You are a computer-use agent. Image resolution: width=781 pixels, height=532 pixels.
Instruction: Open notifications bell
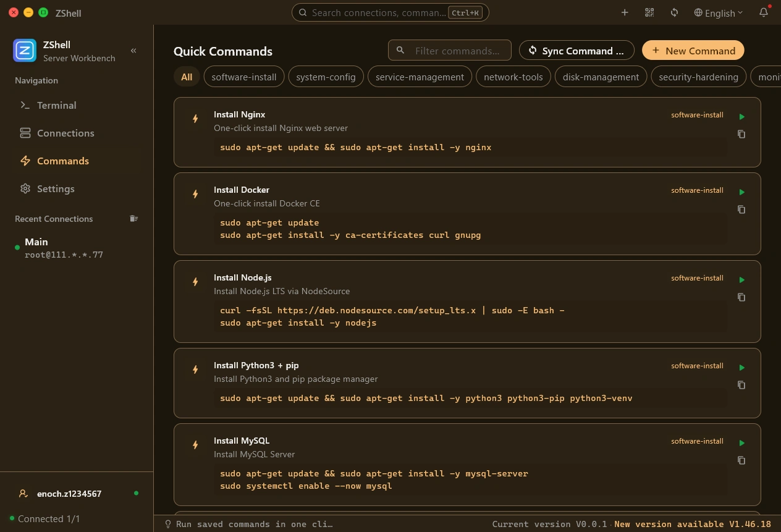coord(764,12)
